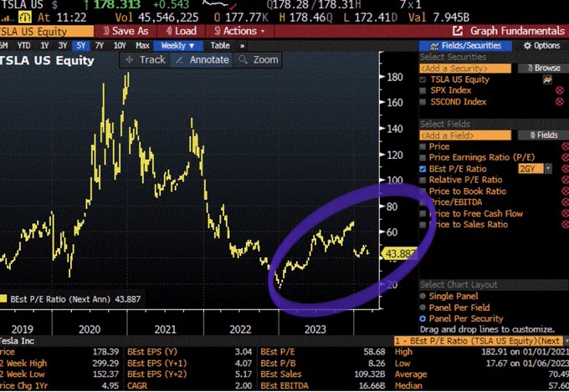Click the Graph Fundamentals pop-out icon
Screen dimensions: 569x392
pos(458,31)
